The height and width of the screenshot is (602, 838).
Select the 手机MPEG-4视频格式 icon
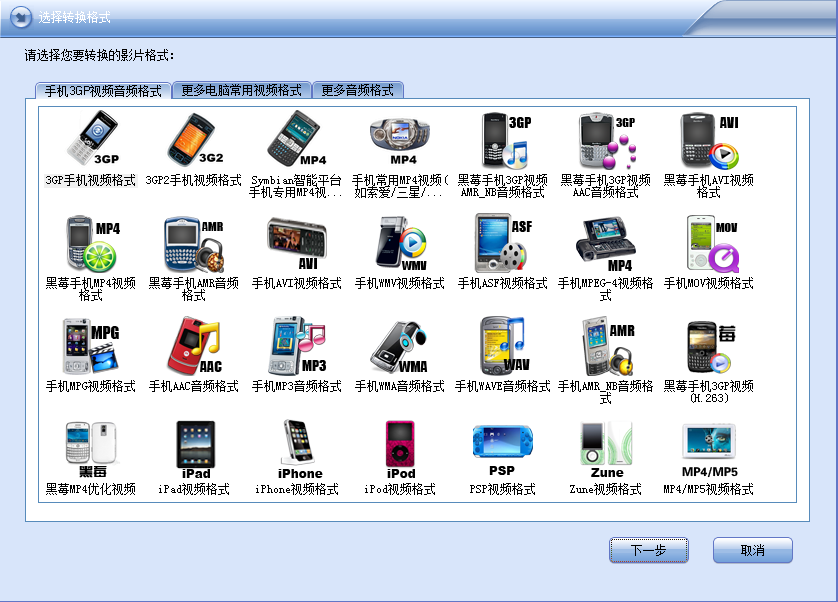point(606,244)
